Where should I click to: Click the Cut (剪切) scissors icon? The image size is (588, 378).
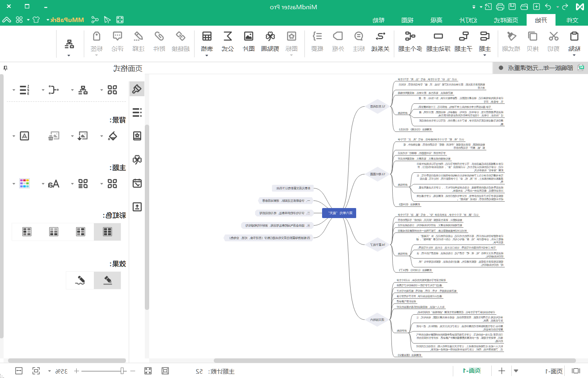tap(554, 36)
